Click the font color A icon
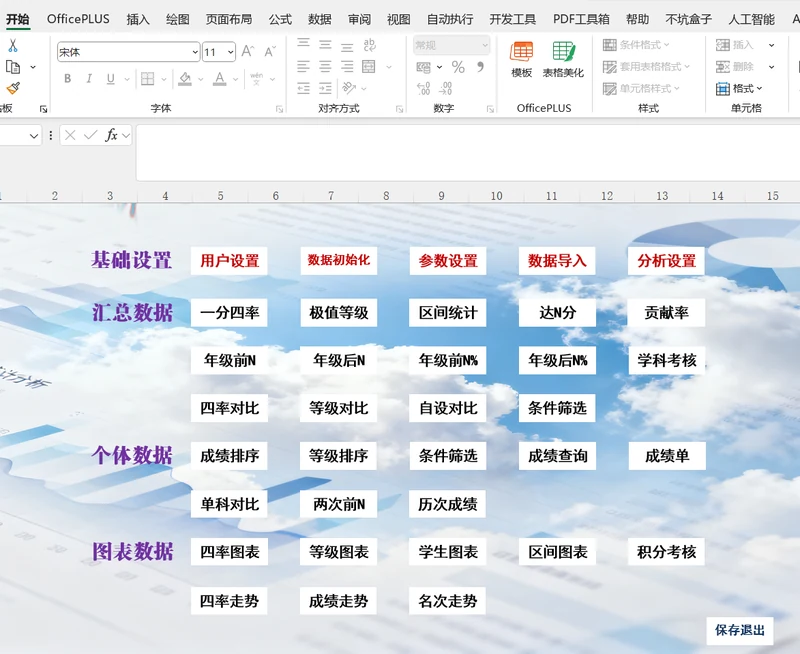 coord(220,79)
